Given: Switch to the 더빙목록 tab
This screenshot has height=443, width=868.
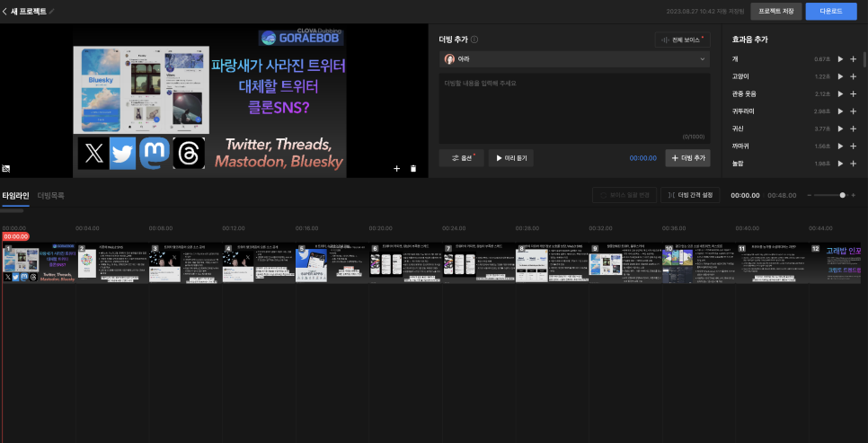Looking at the screenshot, I should point(51,196).
